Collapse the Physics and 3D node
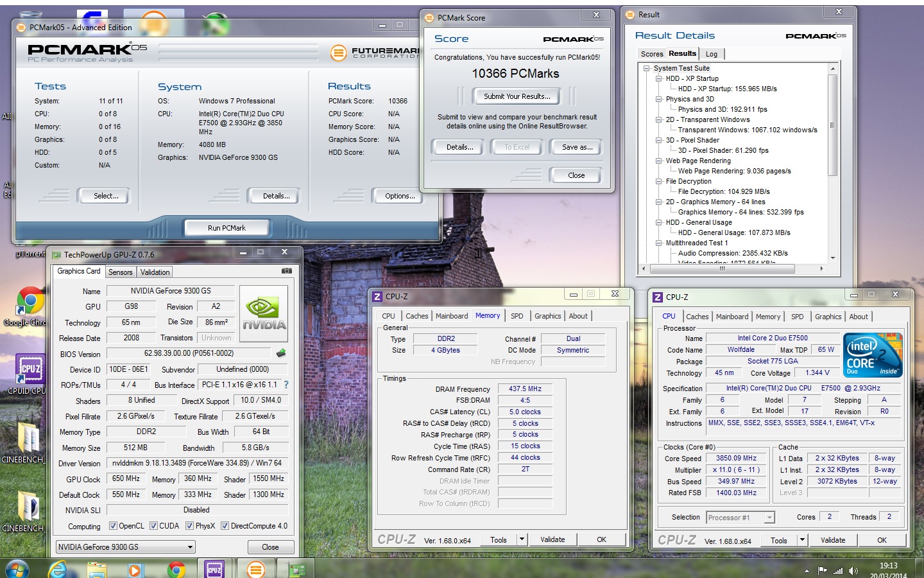Viewport: 924px width, 578px height. [x=658, y=99]
